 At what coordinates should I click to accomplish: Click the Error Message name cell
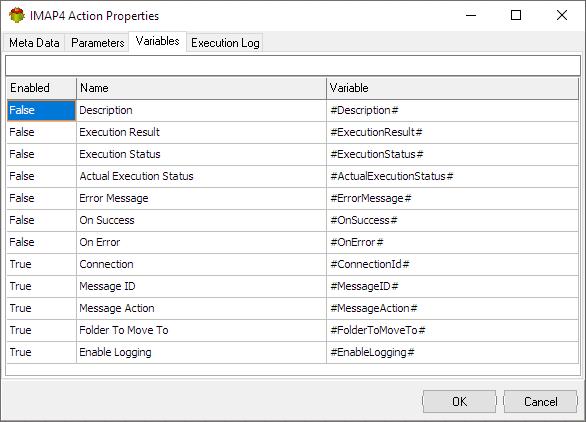tap(201, 198)
